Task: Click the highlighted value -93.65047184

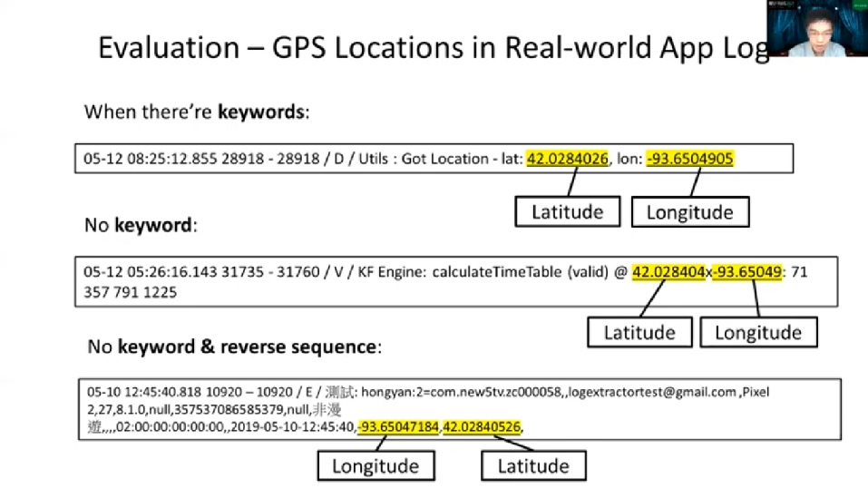Action: tap(398, 427)
